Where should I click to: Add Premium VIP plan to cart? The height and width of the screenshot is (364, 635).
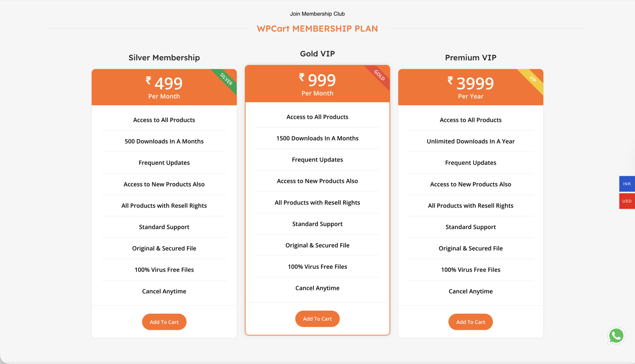(x=470, y=322)
